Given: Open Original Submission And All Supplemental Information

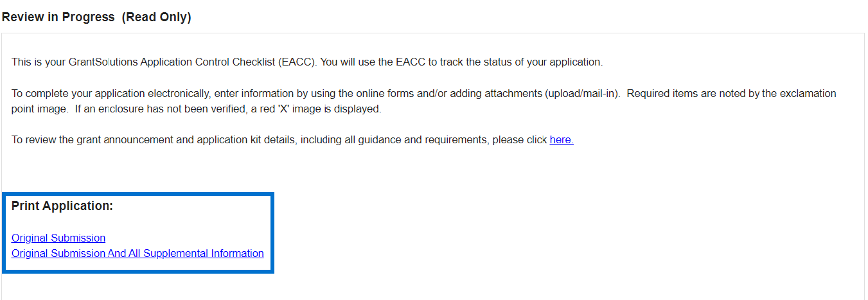Looking at the screenshot, I should tap(137, 253).
